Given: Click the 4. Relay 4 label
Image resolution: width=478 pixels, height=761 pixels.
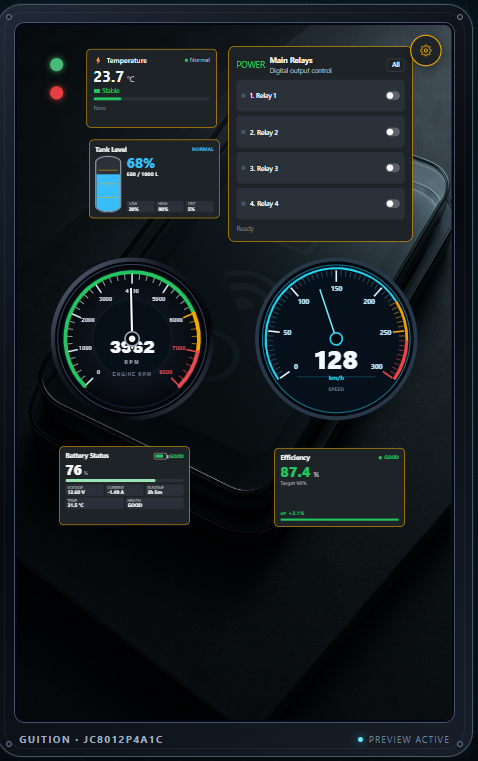Looking at the screenshot, I should (264, 204).
